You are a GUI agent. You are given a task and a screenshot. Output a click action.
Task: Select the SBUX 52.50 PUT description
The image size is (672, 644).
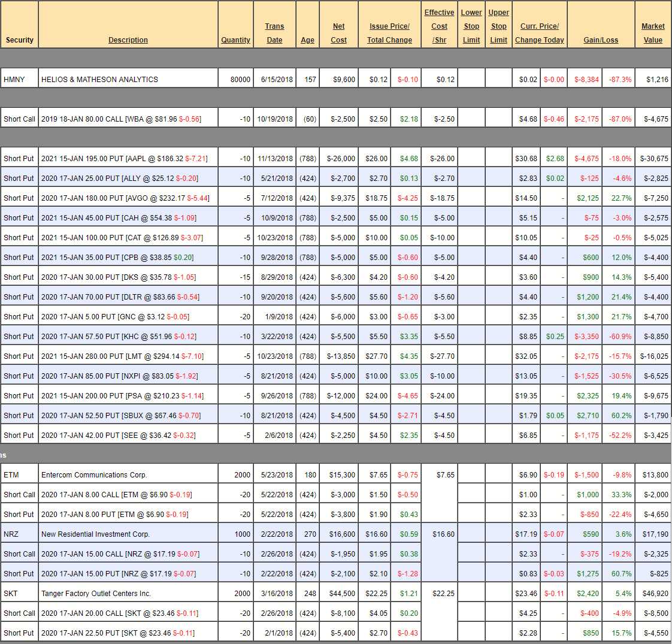(120, 416)
